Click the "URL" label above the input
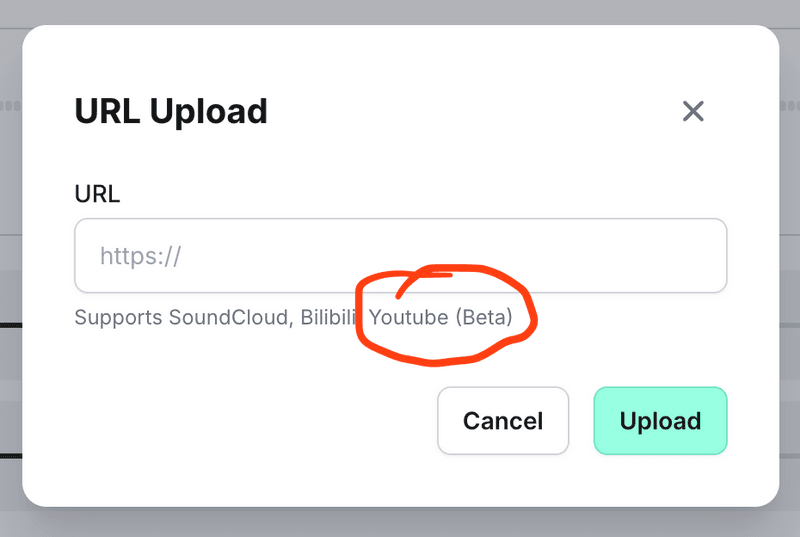This screenshot has width=800, height=537. point(97,194)
